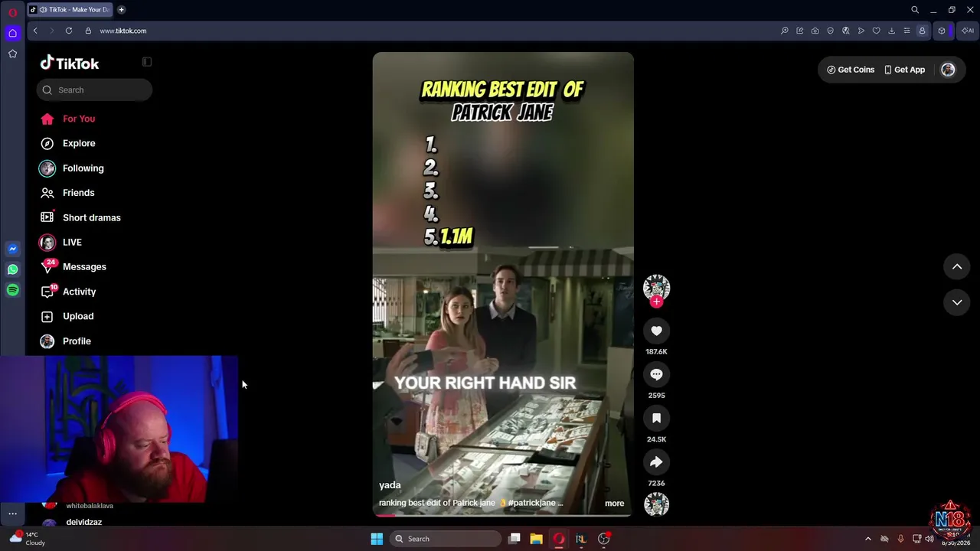This screenshot has width=980, height=551.
Task: Open the account 'whitebalaklava'
Action: point(90,506)
